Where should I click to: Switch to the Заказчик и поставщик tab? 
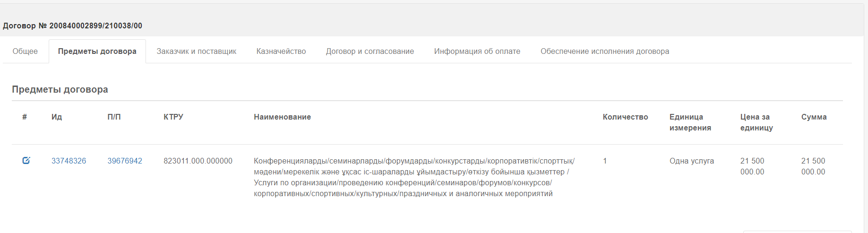click(x=197, y=51)
